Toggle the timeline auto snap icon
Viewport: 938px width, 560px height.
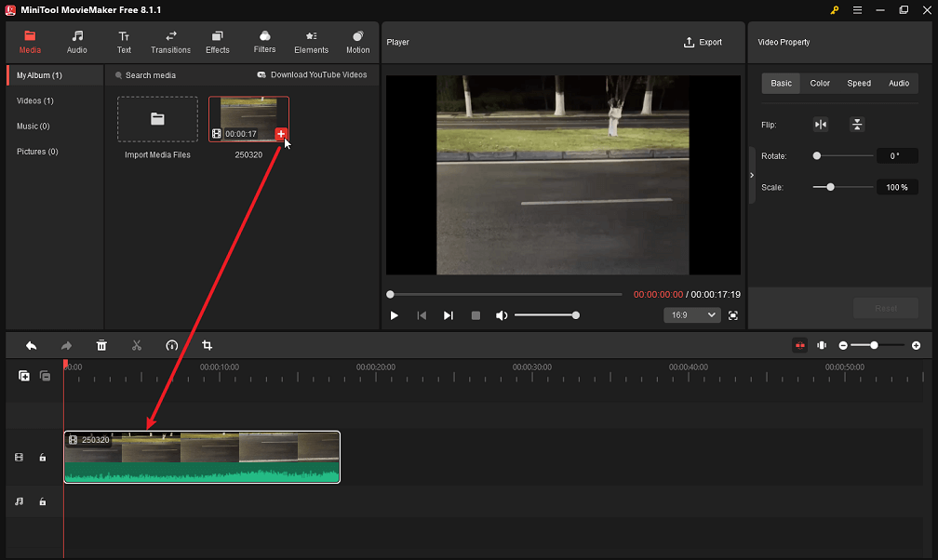800,345
